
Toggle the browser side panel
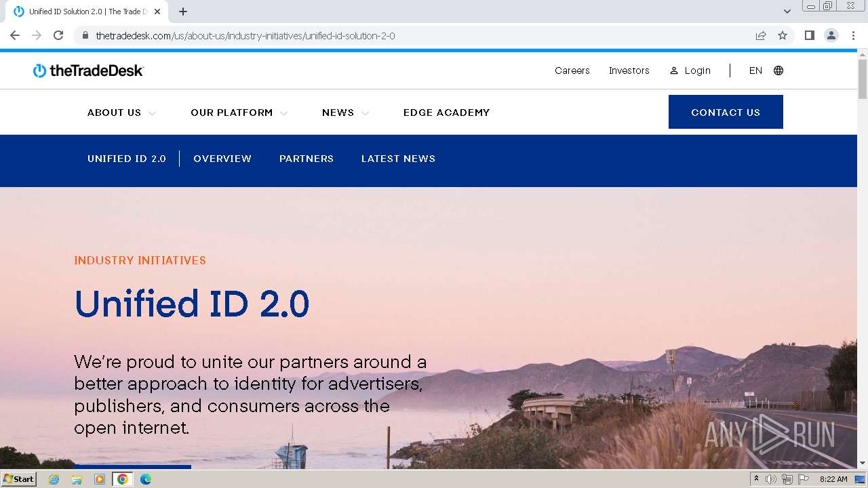point(810,35)
